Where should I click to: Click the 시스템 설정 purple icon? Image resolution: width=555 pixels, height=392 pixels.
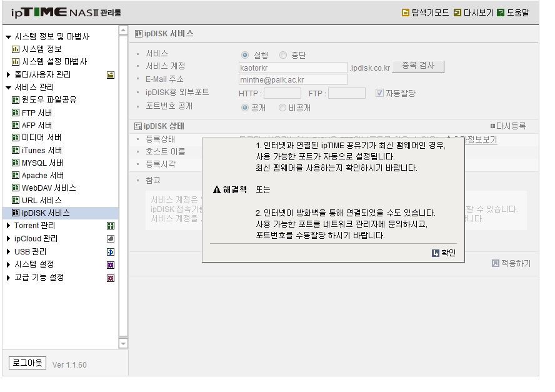point(111,265)
